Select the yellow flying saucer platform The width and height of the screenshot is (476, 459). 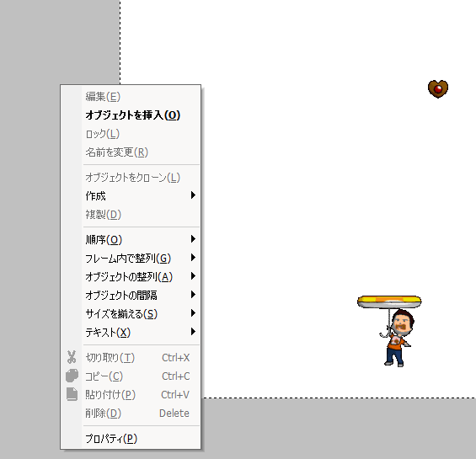point(389,302)
